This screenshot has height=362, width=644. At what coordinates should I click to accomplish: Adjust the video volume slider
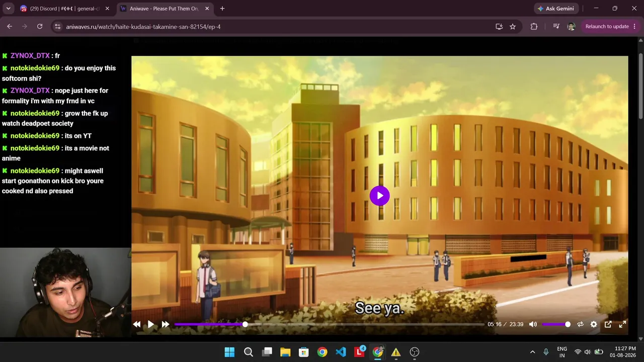pyautogui.click(x=555, y=324)
